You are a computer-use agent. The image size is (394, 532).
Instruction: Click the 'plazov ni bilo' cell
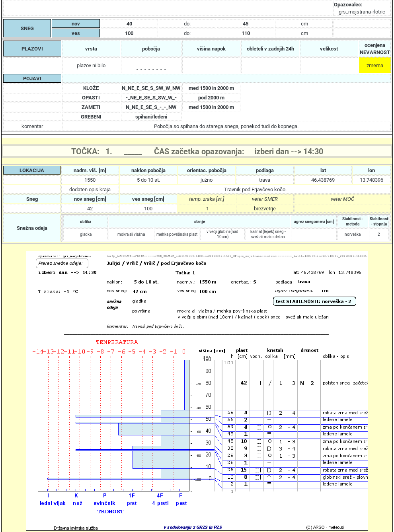[91, 66]
